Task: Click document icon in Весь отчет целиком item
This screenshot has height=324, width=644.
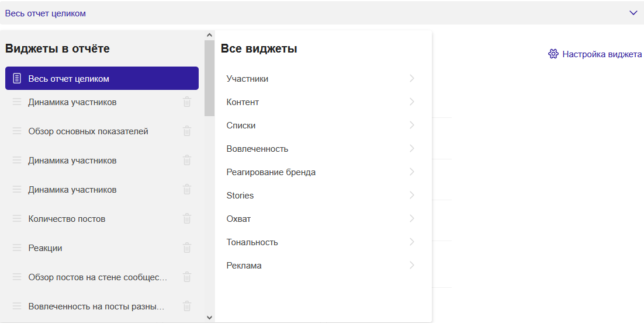Action: [x=17, y=78]
